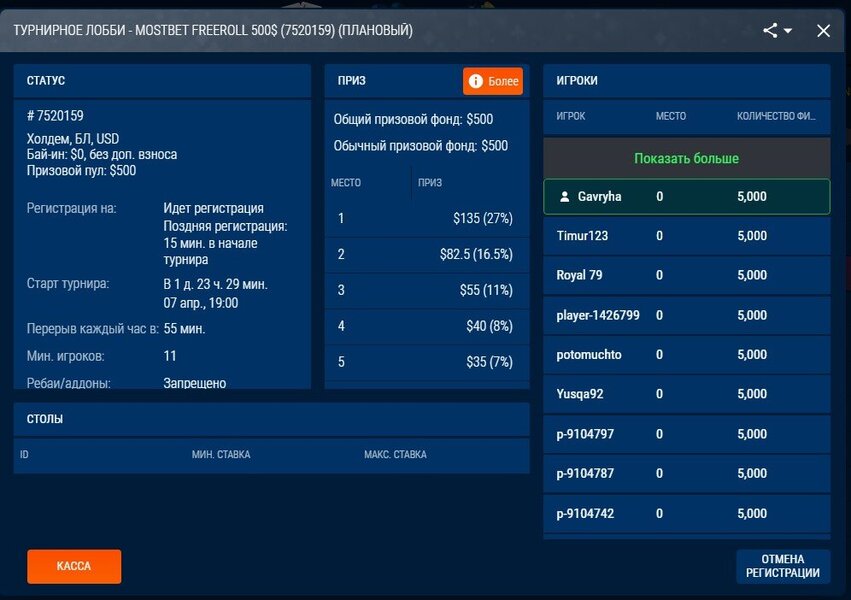851x600 pixels.
Task: Close the tournament lobby window
Action: pyautogui.click(x=823, y=31)
